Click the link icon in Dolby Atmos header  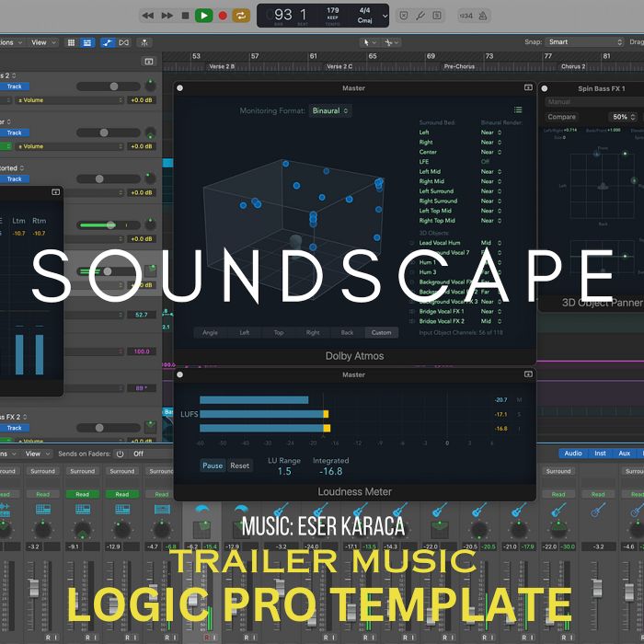528,87
